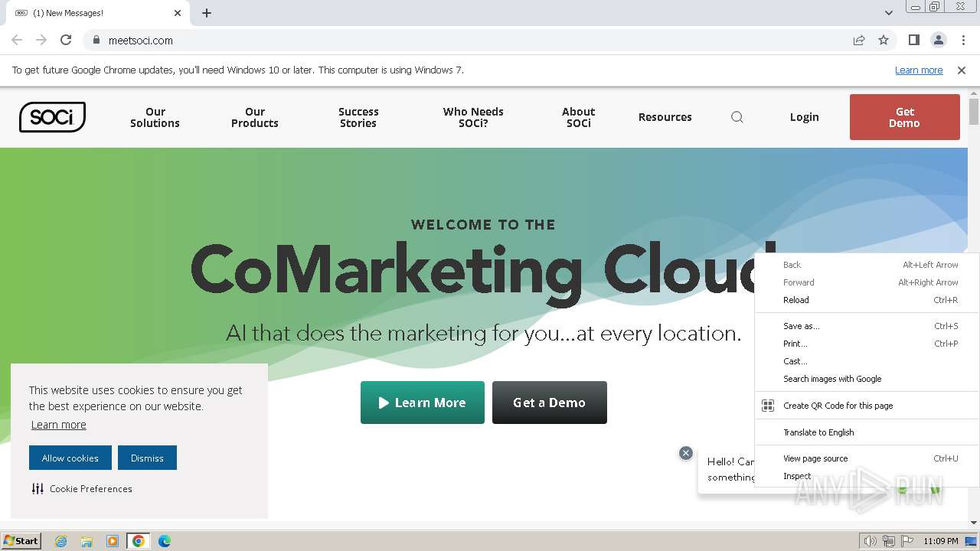This screenshot has height=551, width=980.
Task: Open the side panel icon
Action: [x=913, y=41]
